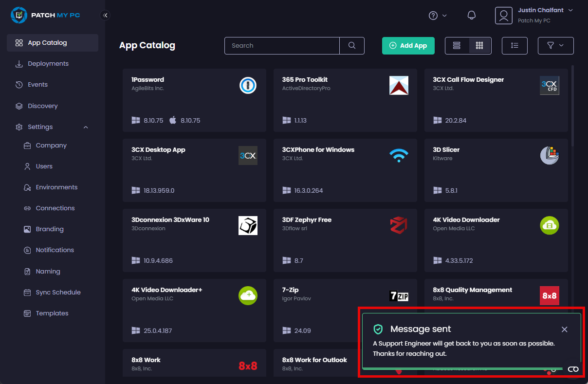The height and width of the screenshot is (384, 588).
Task: Click the search magnifier icon
Action: tap(352, 45)
